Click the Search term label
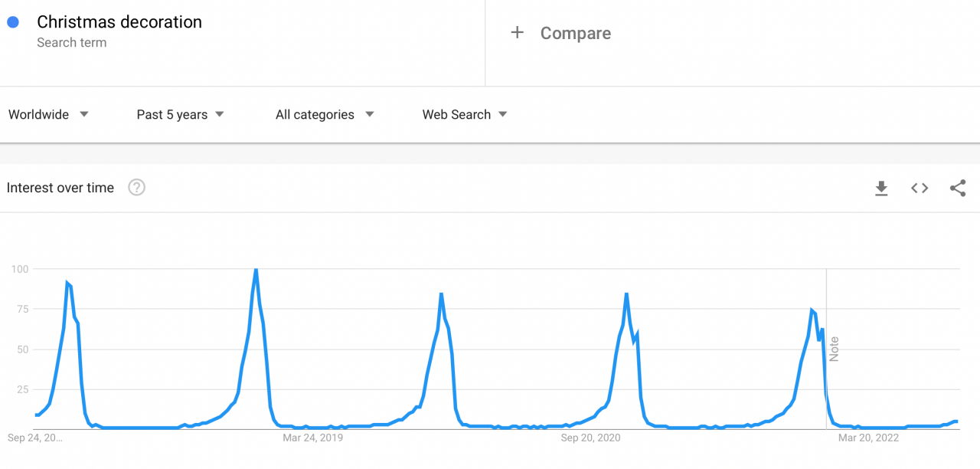 (72, 42)
